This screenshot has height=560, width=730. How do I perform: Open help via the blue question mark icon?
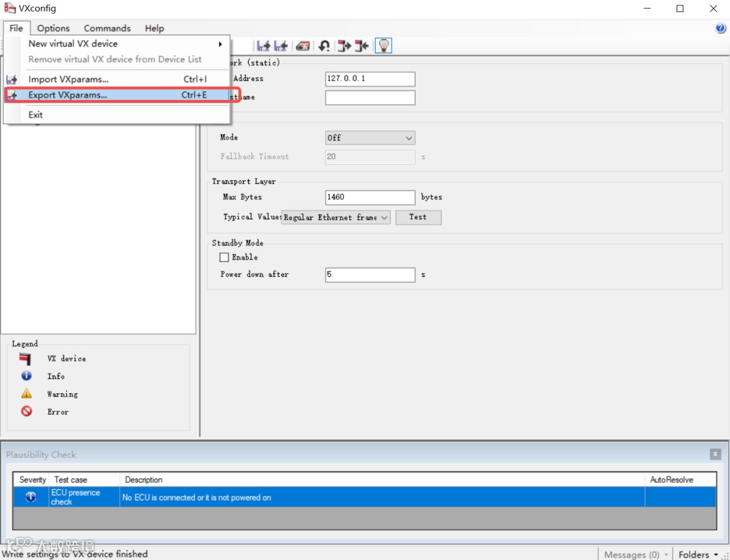[721, 28]
